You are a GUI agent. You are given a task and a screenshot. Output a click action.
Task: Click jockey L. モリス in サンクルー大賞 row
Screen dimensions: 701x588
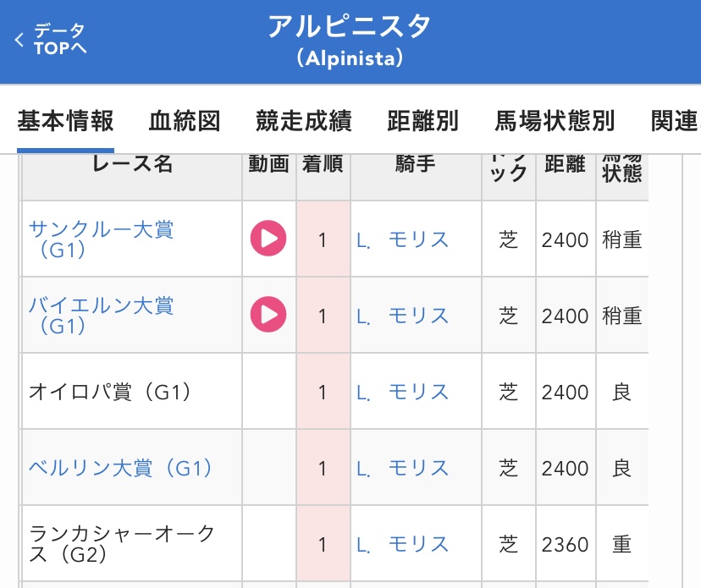coord(403,239)
